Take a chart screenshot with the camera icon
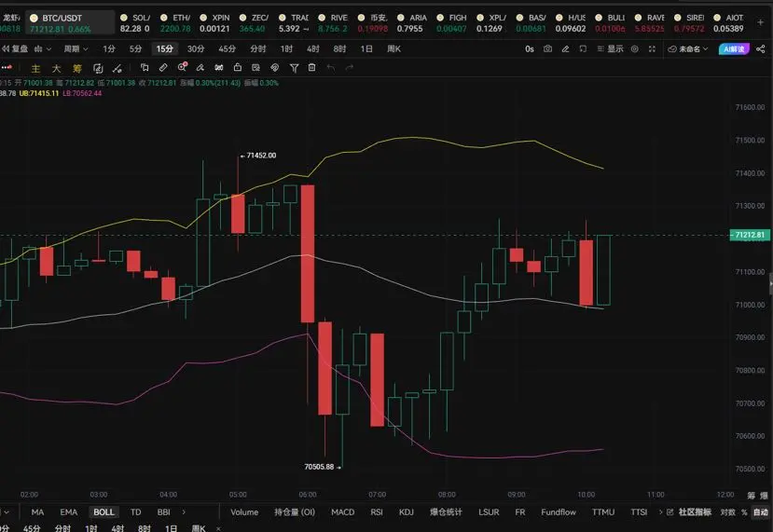Screen dimensions: 773x532 [x=547, y=48]
